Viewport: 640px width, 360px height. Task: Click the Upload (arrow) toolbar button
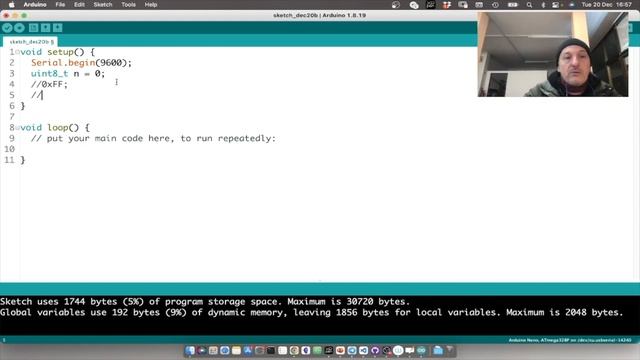click(19, 28)
